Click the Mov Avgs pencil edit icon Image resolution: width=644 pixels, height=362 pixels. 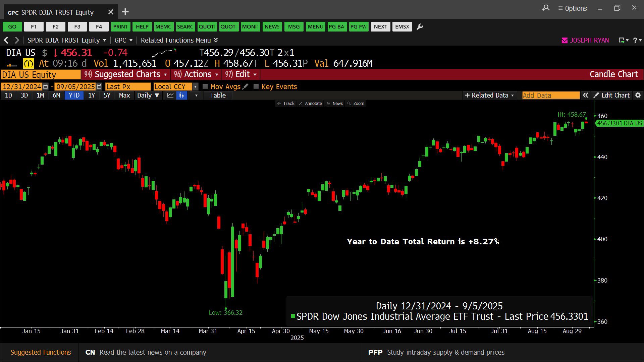pyautogui.click(x=246, y=86)
